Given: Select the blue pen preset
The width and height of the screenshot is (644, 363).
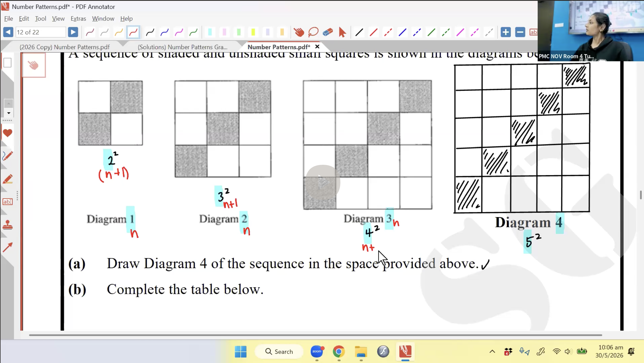Looking at the screenshot, I should coord(164,32).
